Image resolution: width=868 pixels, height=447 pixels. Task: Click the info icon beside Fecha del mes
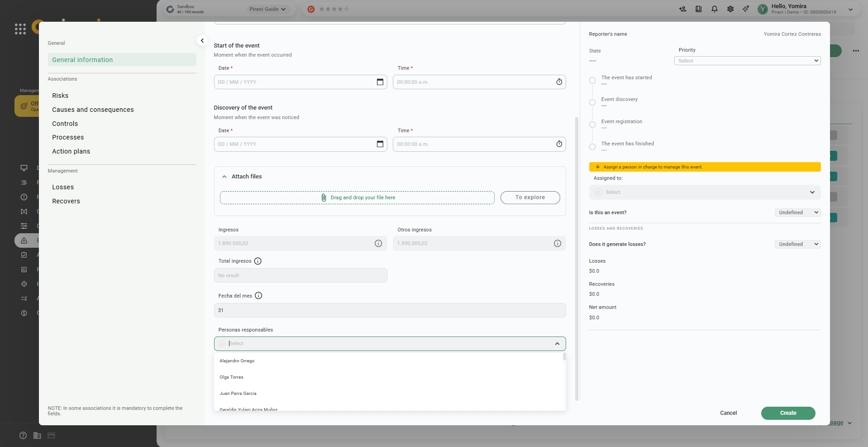pos(258,296)
